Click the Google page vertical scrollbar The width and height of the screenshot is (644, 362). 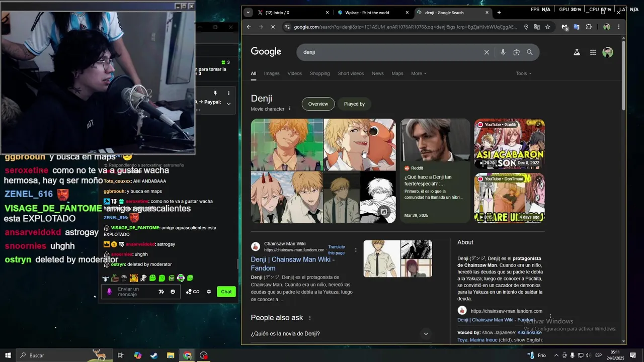pos(624,75)
